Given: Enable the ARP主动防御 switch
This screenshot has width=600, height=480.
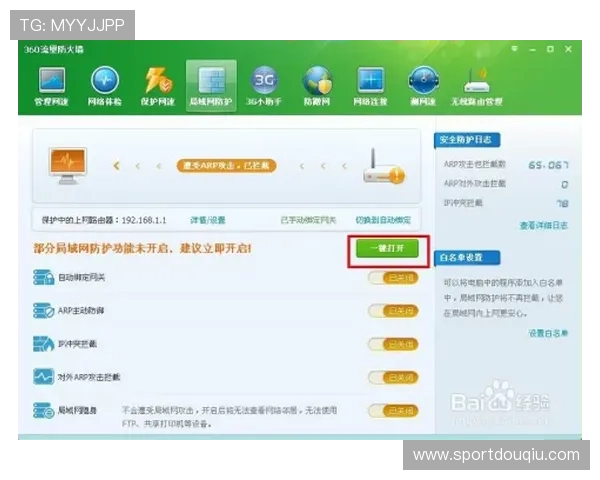Looking at the screenshot, I should point(393,311).
